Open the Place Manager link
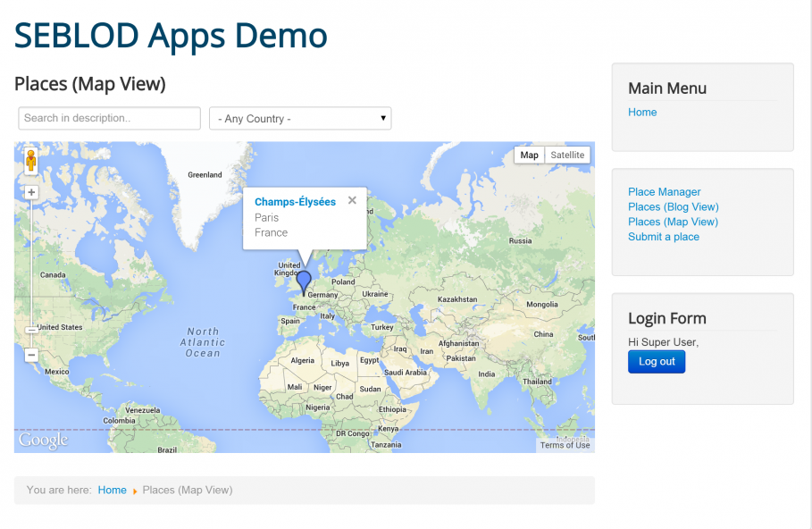 tap(665, 192)
